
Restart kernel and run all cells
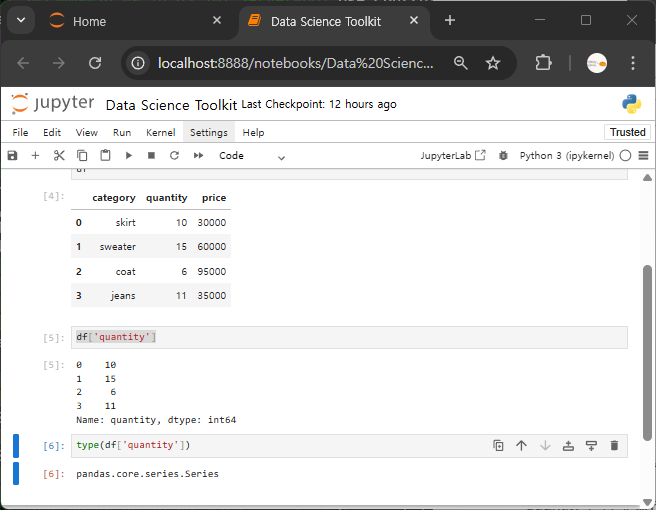click(198, 156)
